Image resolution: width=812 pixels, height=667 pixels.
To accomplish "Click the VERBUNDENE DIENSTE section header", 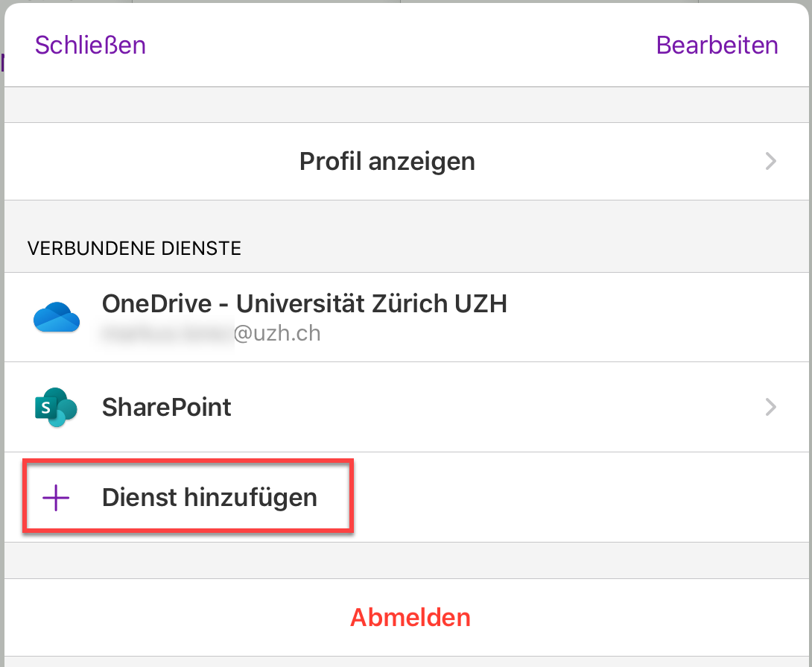I will click(134, 249).
